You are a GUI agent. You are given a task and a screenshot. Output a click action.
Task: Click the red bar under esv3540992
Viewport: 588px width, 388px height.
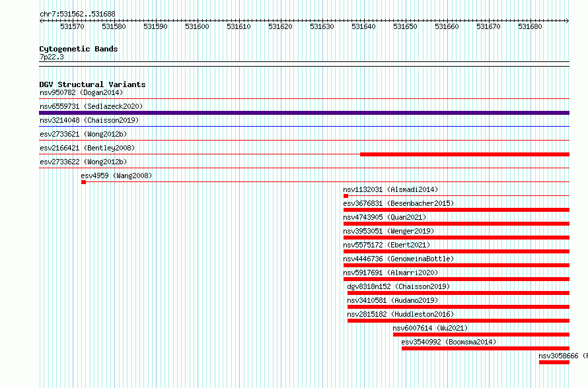tap(486, 348)
